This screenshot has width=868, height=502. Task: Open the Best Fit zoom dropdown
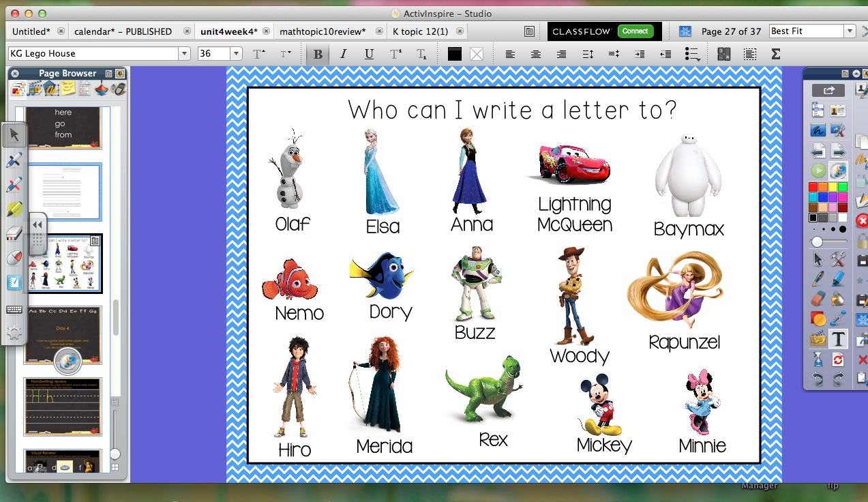tap(850, 31)
